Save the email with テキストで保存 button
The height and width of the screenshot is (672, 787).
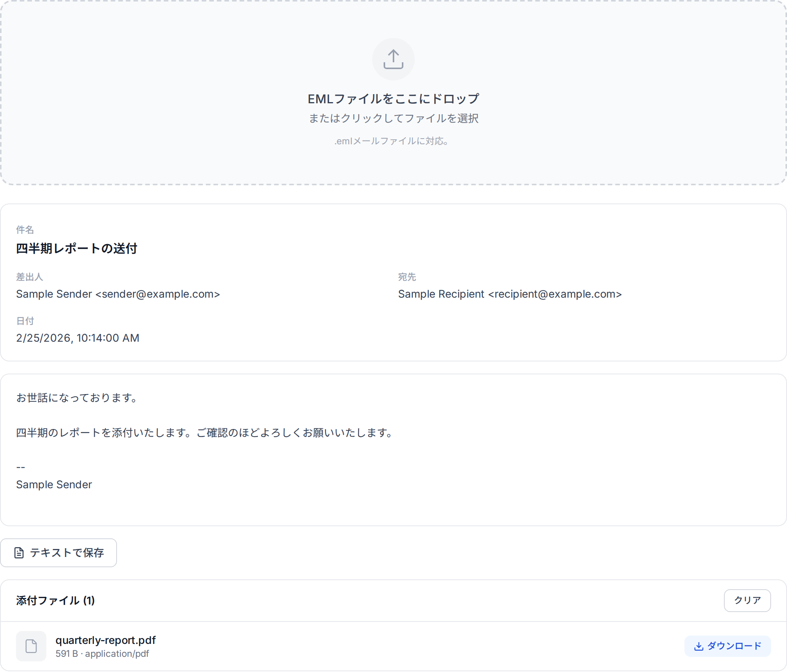(58, 553)
